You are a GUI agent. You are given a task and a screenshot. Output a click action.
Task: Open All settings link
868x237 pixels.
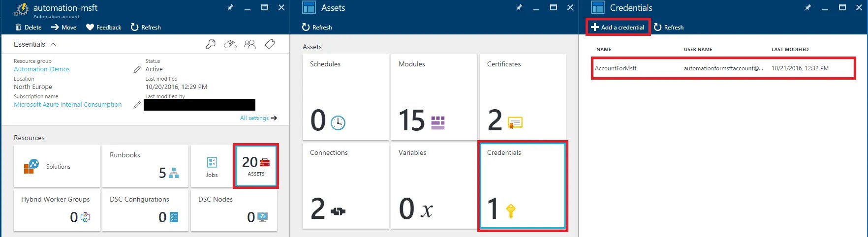258,118
